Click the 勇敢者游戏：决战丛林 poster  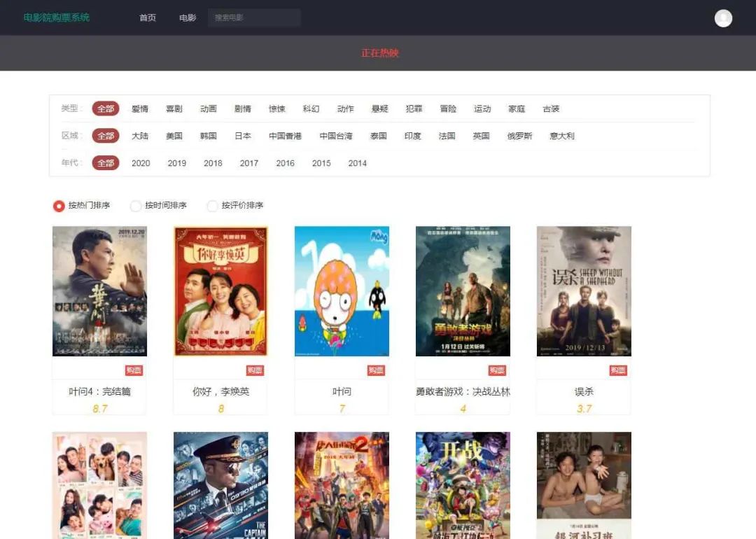click(x=463, y=291)
